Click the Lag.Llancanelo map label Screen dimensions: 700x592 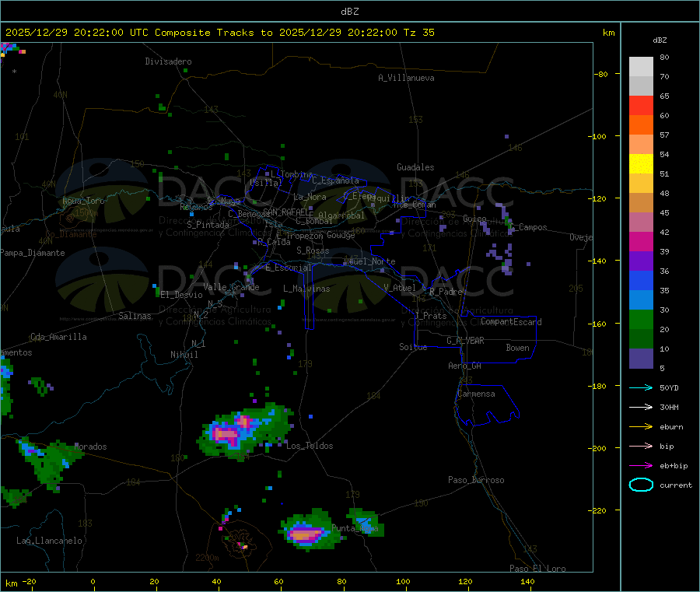tap(49, 541)
